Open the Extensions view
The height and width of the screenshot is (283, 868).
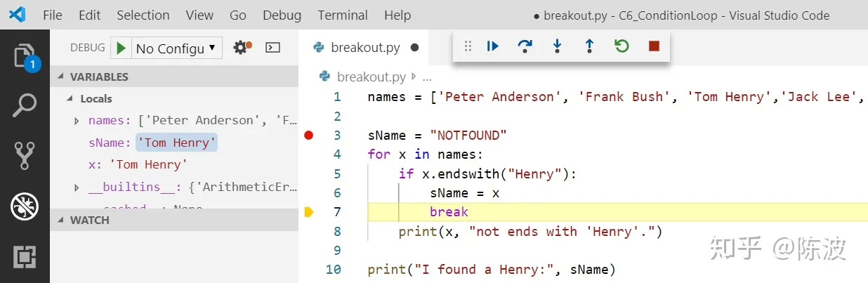[25, 257]
